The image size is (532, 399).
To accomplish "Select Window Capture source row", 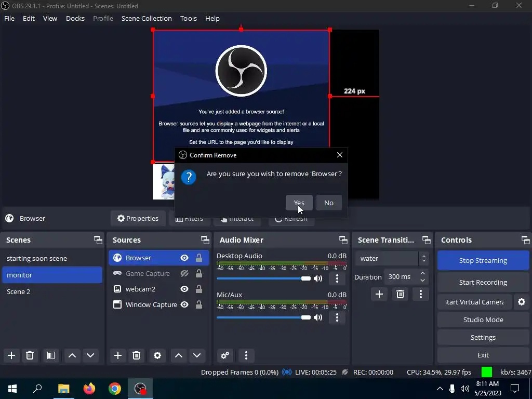I will (x=159, y=304).
